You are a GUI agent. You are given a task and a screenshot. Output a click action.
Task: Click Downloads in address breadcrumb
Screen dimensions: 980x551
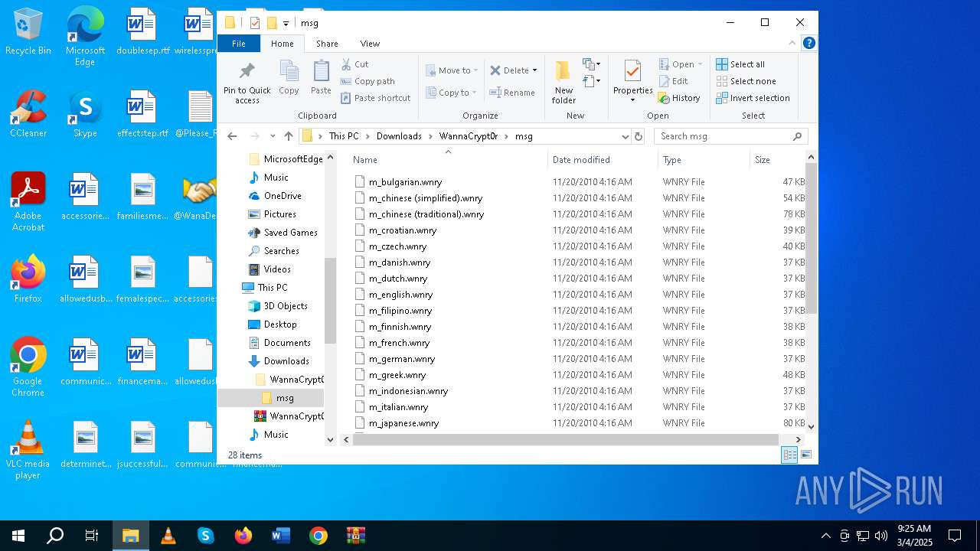pos(399,136)
